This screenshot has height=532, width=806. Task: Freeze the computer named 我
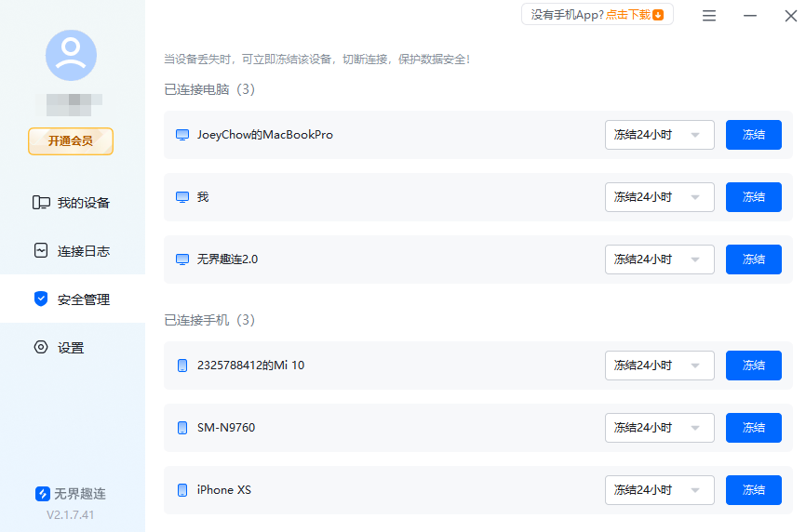click(754, 197)
